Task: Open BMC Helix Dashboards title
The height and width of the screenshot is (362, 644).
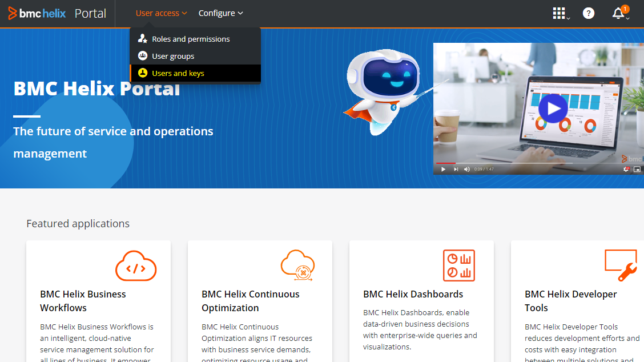Action: point(413,294)
